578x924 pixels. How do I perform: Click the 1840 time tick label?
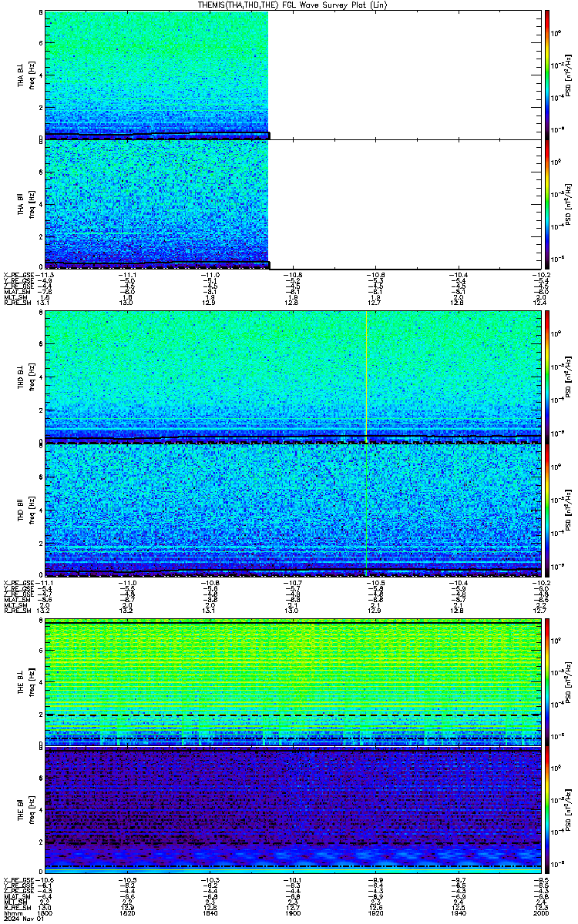coord(210,914)
